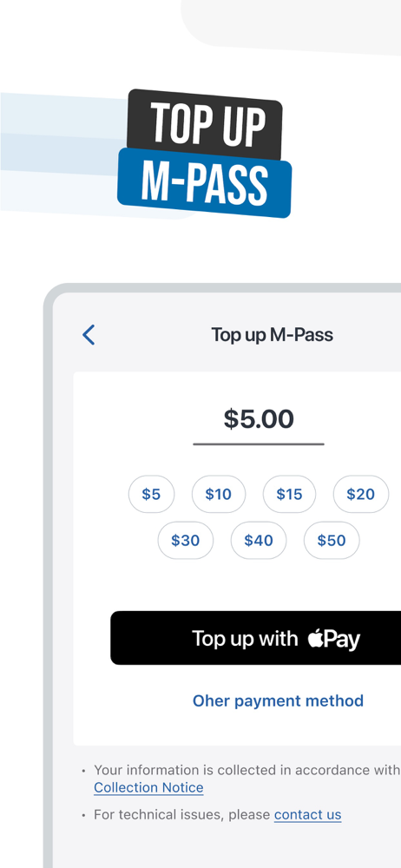Pick the $20 amount chip

pyautogui.click(x=360, y=494)
